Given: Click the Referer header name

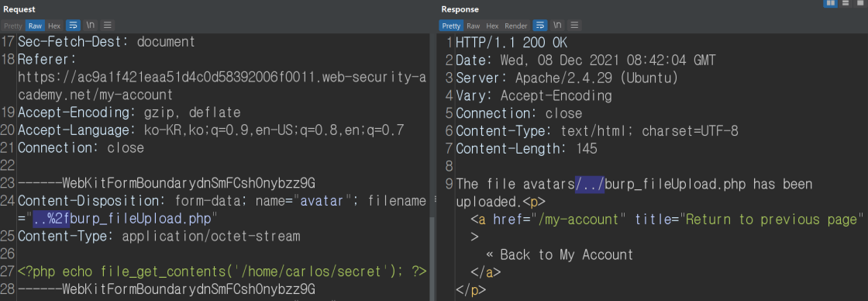Looking at the screenshot, I should click(x=46, y=59).
